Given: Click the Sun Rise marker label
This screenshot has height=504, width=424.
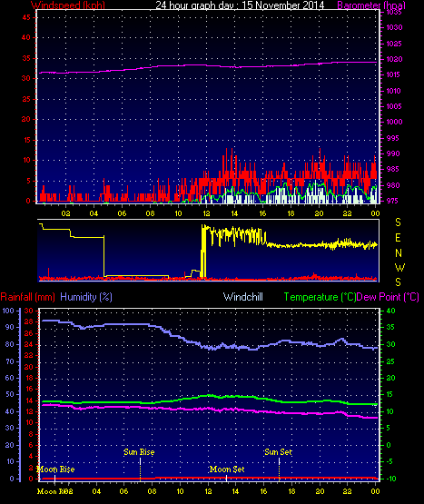Looking at the screenshot, I should click(x=139, y=452).
